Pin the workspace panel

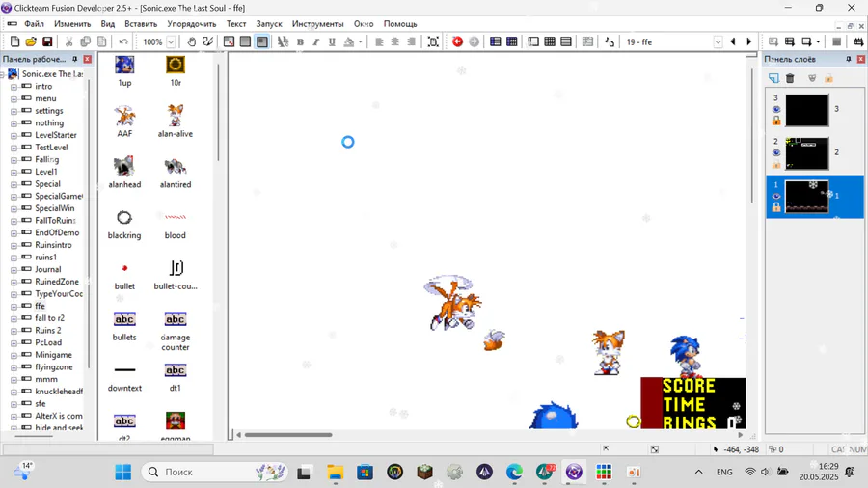pos(74,59)
